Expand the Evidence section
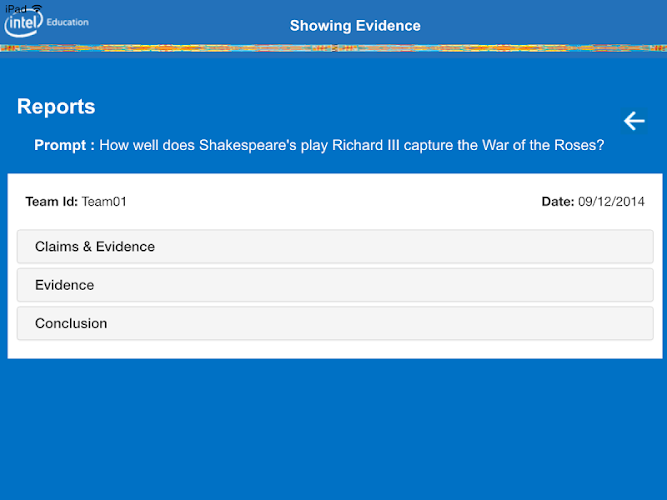 [335, 285]
